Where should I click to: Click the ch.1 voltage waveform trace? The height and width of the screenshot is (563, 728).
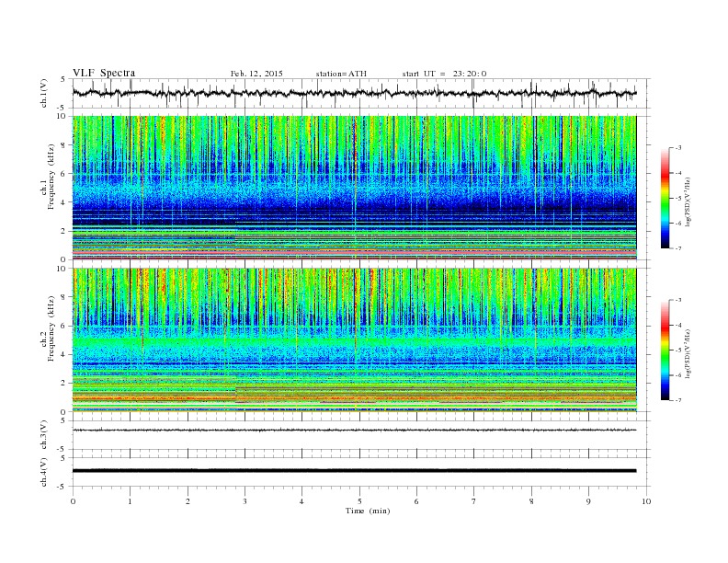coord(354,93)
